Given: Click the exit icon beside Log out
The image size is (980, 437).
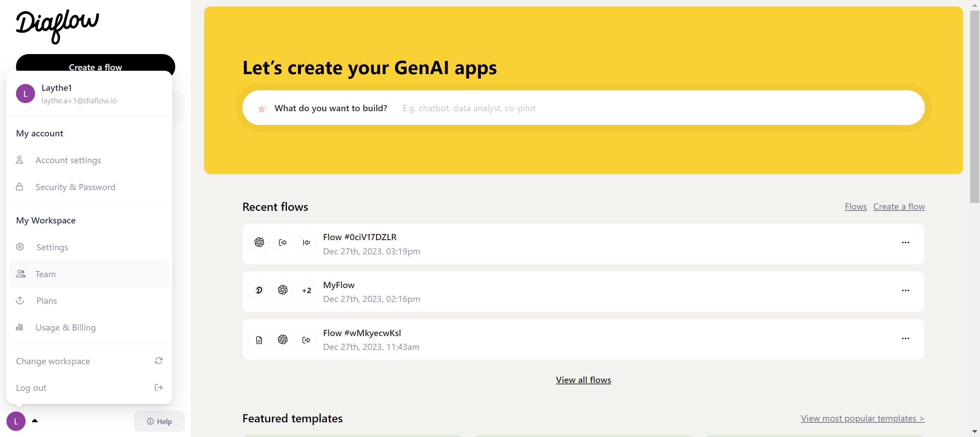Looking at the screenshot, I should pyautogui.click(x=159, y=387).
